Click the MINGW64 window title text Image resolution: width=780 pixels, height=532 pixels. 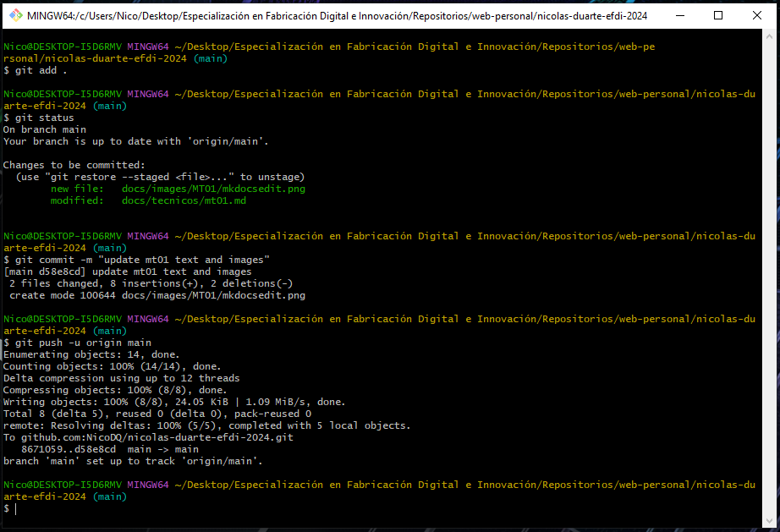tap(338, 16)
